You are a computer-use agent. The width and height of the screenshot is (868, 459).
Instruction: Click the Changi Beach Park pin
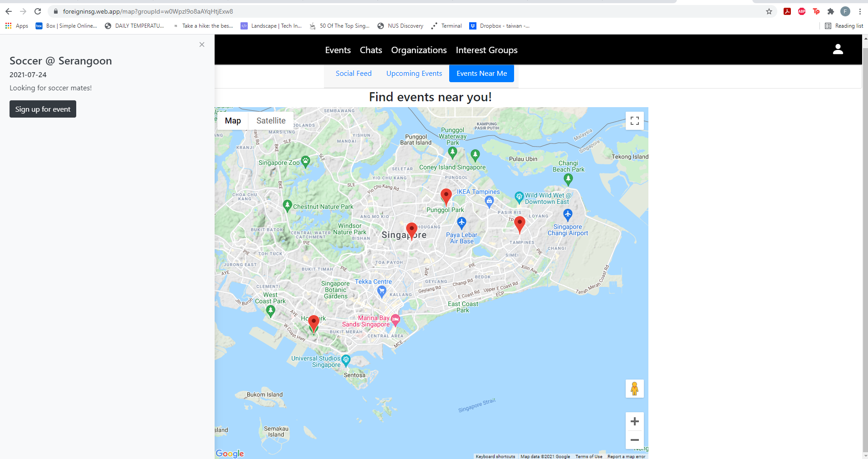point(568,180)
